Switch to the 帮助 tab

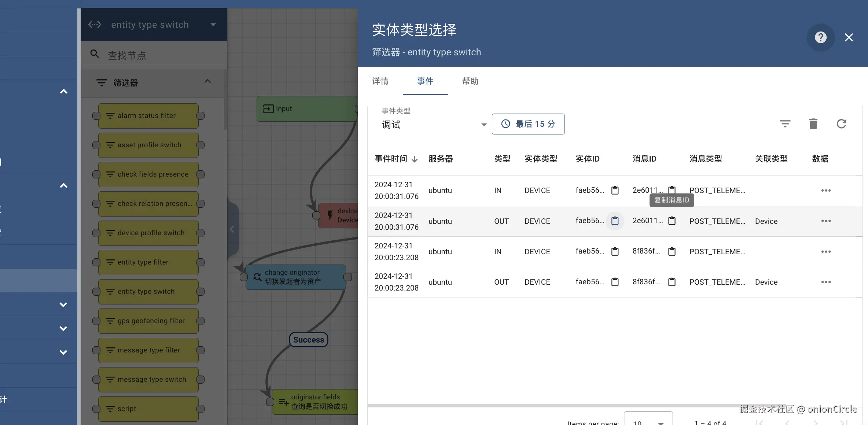tap(470, 81)
